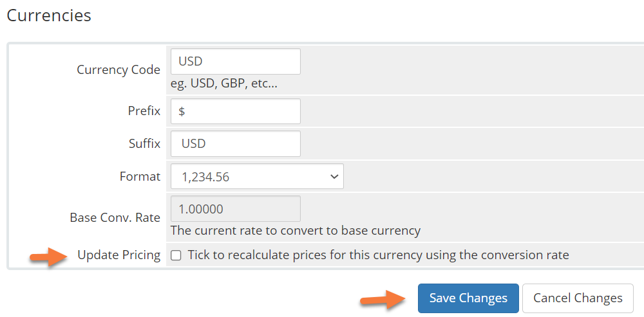644x317 pixels.
Task: Click the Suffix label text
Action: (144, 143)
